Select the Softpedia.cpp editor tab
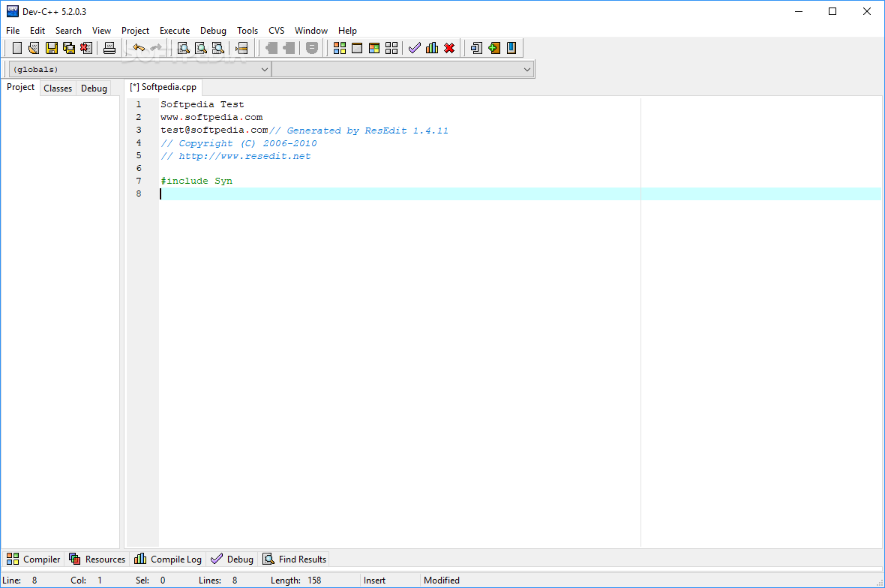Image resolution: width=885 pixels, height=588 pixels. point(163,88)
